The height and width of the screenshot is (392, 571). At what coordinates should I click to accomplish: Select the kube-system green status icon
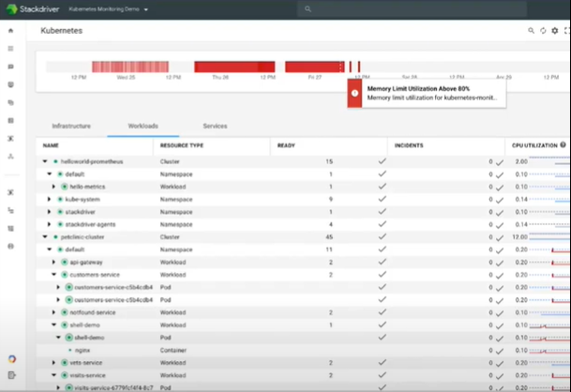point(60,199)
